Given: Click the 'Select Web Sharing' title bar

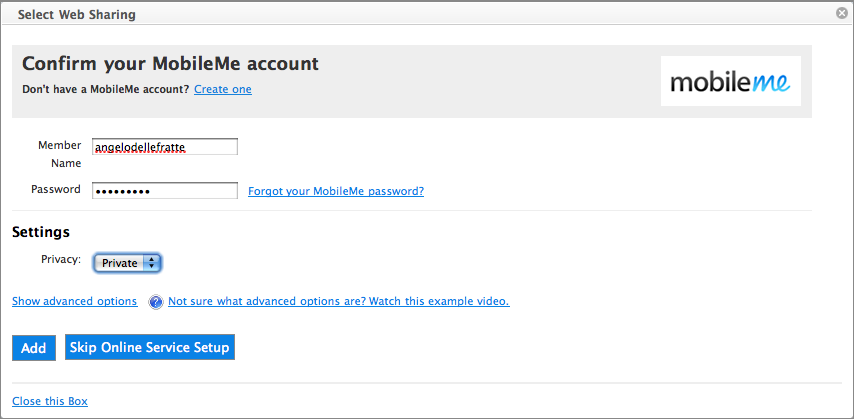Looking at the screenshot, I should coord(77,15).
